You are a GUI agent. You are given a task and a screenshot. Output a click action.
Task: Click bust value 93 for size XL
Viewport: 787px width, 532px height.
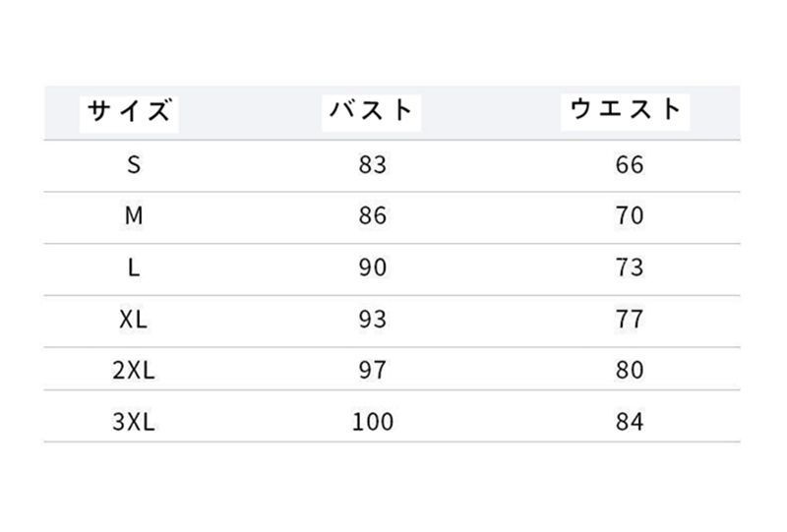[373, 320]
